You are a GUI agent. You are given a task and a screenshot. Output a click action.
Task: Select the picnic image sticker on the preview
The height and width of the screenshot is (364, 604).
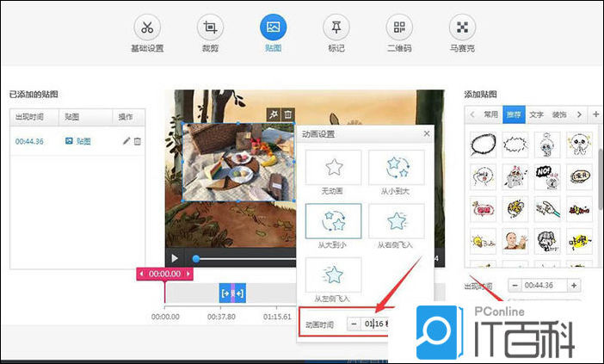point(238,162)
